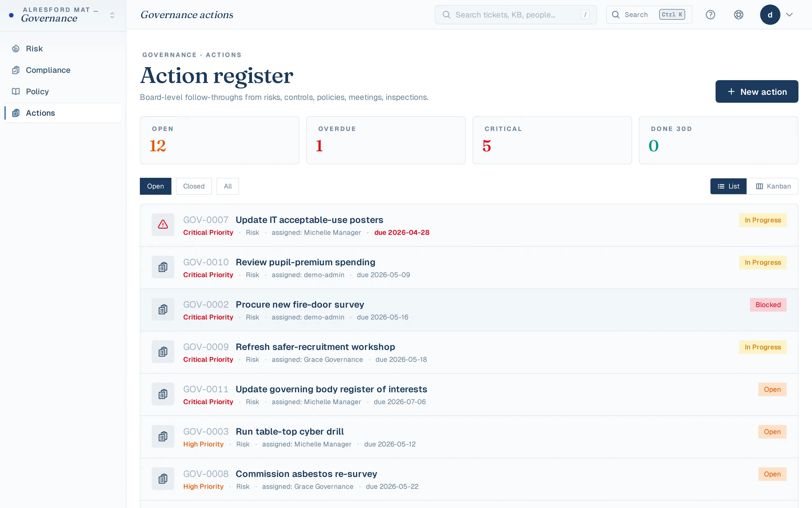
Task: Click the overdue date due 2026-04-28
Action: [x=402, y=233]
